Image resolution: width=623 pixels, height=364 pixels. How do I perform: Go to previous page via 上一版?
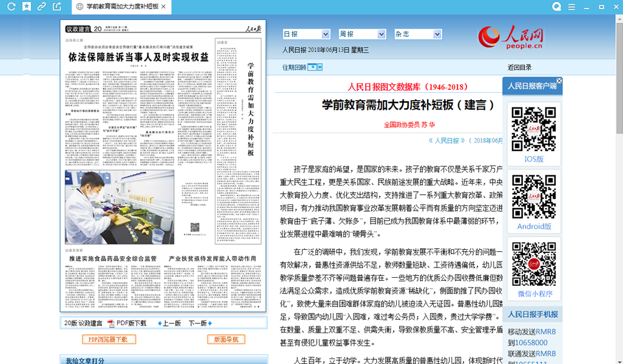point(170,323)
